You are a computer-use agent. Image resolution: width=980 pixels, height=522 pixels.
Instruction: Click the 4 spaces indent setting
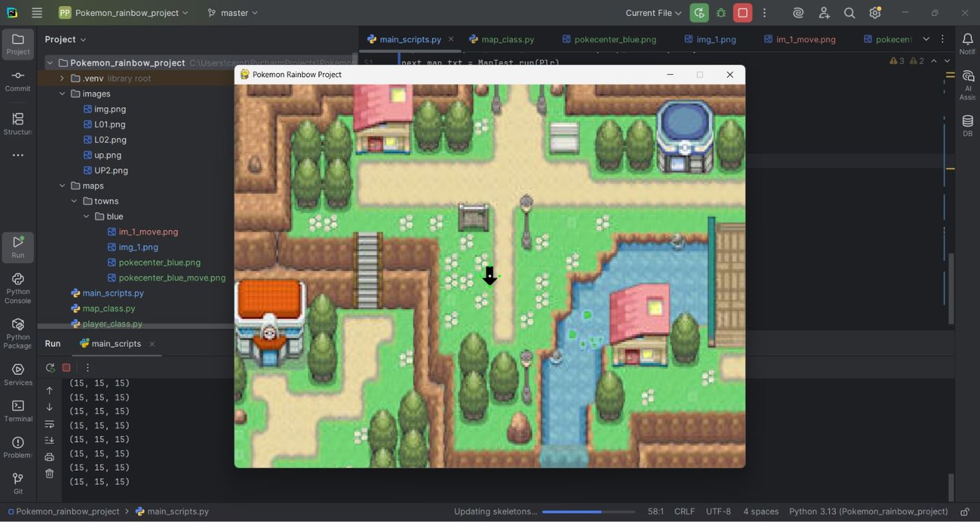[x=761, y=511]
